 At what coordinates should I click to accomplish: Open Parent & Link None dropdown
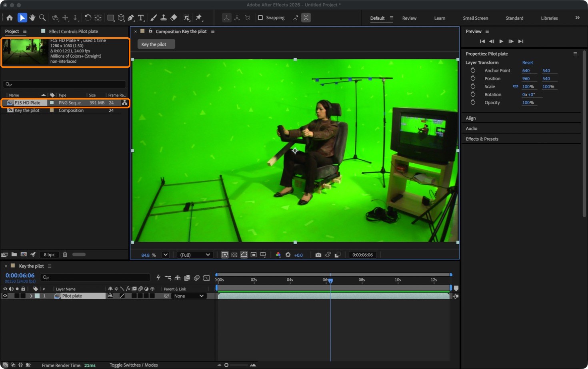189,296
